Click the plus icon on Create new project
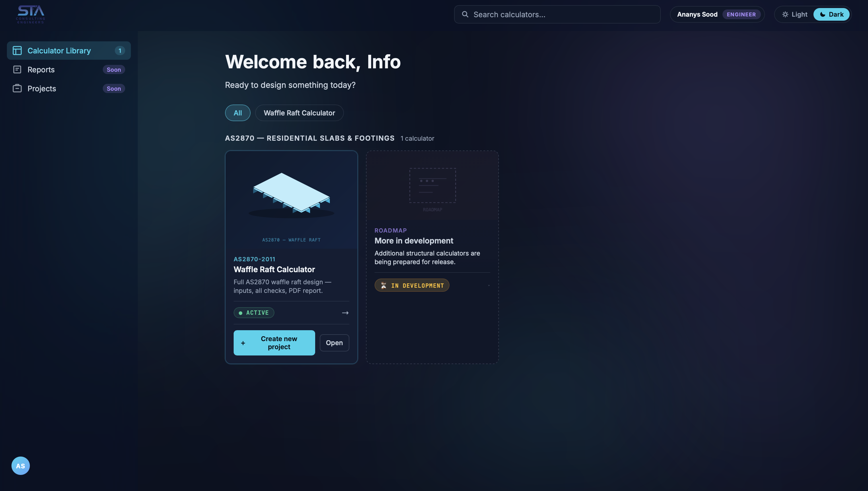 pyautogui.click(x=243, y=343)
